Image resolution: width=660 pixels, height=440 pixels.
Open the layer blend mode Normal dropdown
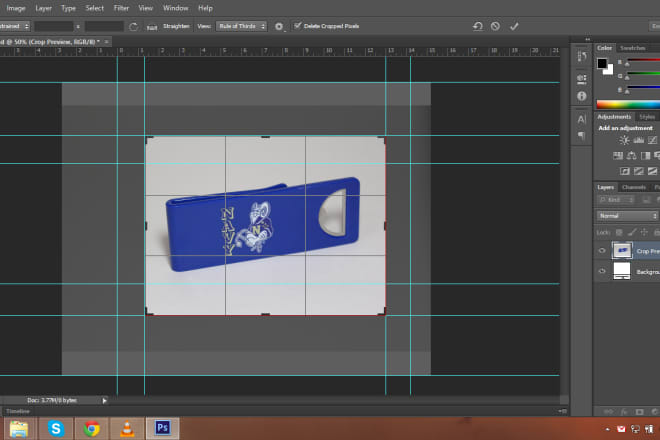coord(627,216)
